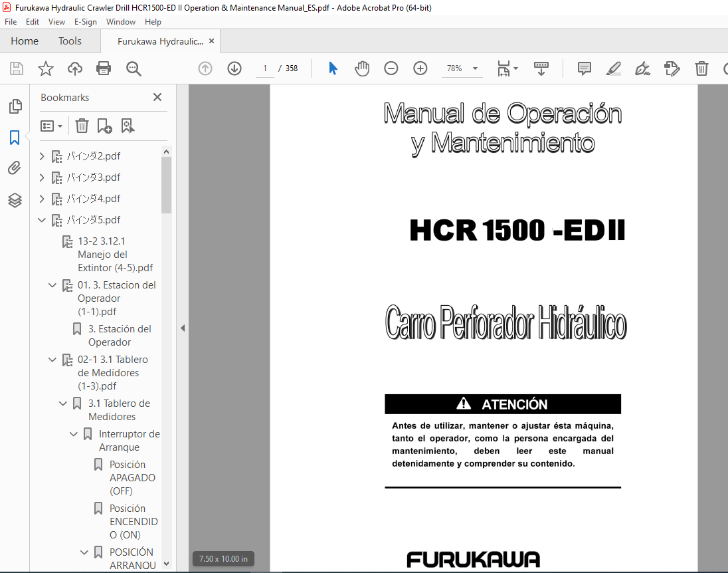Close the Bookmarks panel
The height and width of the screenshot is (573, 728).
[157, 97]
